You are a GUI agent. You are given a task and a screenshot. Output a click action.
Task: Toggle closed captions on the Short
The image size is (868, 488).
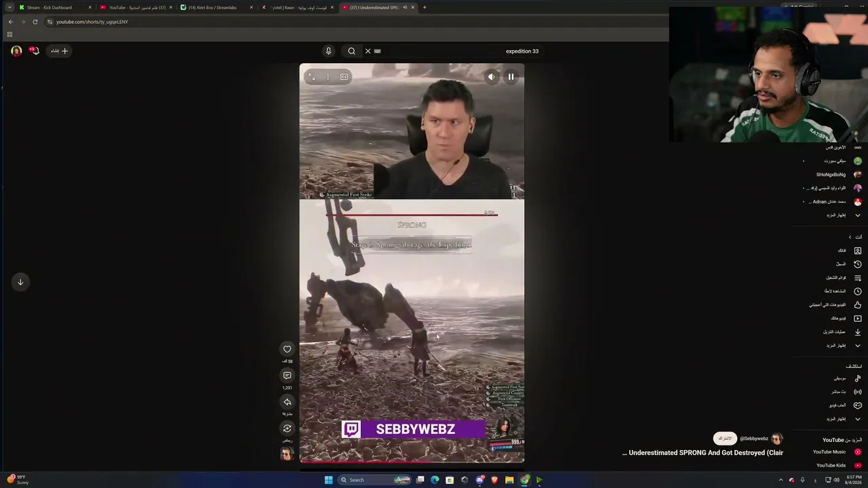click(x=344, y=77)
